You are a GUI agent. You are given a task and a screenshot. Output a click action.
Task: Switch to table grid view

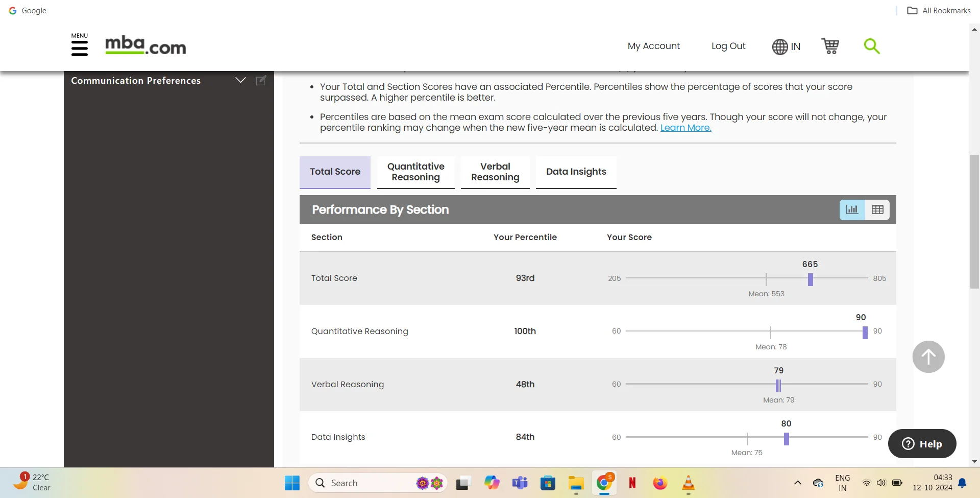click(877, 209)
